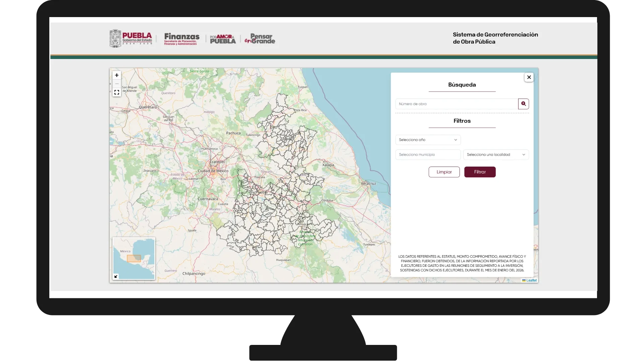Close the Búsqueda panel
This screenshot has width=644, height=362.
[x=529, y=77]
